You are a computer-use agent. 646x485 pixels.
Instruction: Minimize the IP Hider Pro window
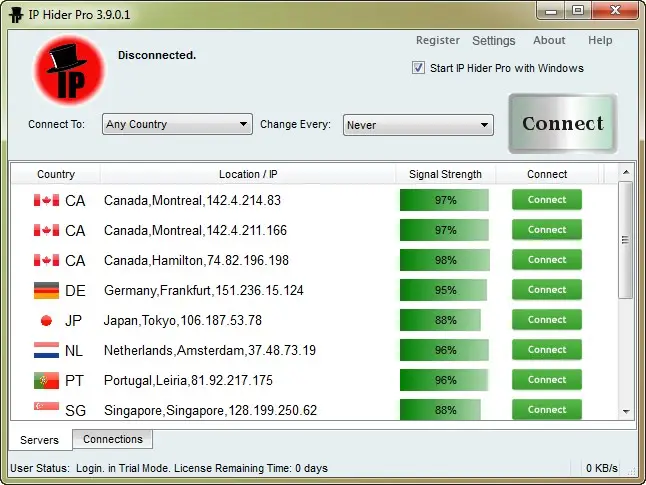click(551, 11)
